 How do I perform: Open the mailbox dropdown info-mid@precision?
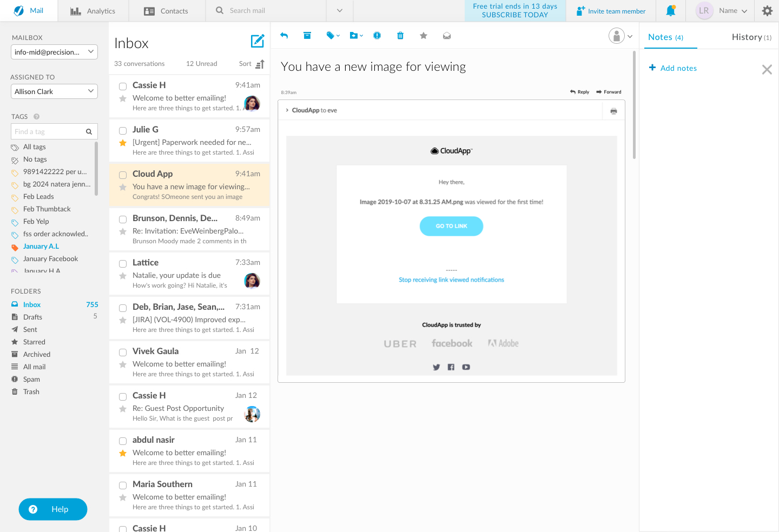click(x=54, y=52)
